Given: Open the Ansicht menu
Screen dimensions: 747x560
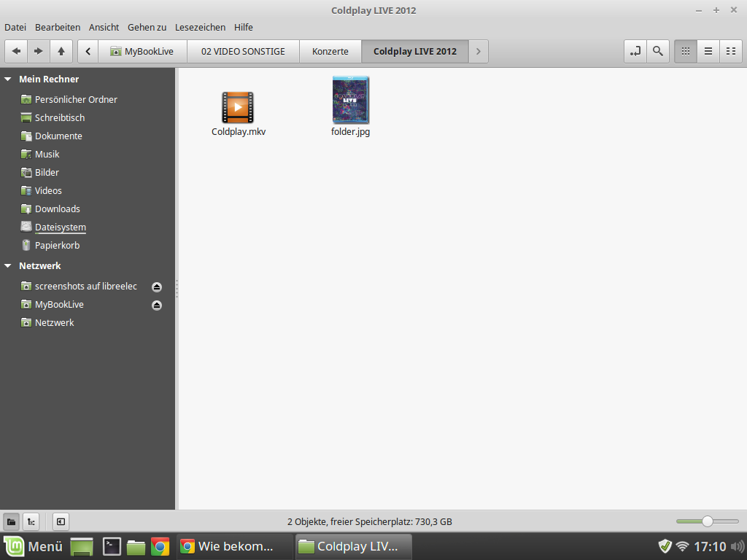Looking at the screenshot, I should coord(104,27).
